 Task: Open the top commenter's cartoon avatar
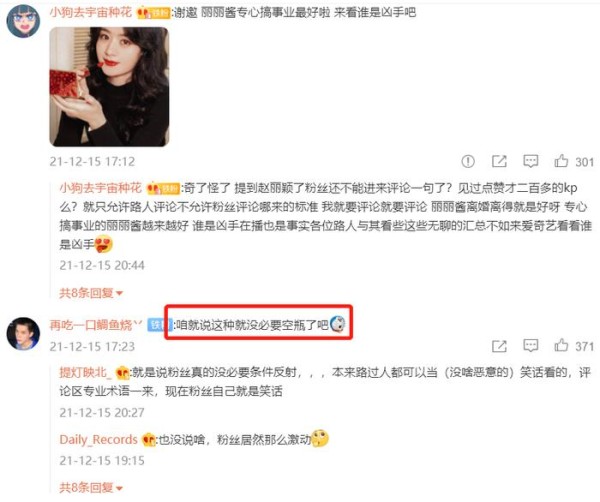(23, 21)
